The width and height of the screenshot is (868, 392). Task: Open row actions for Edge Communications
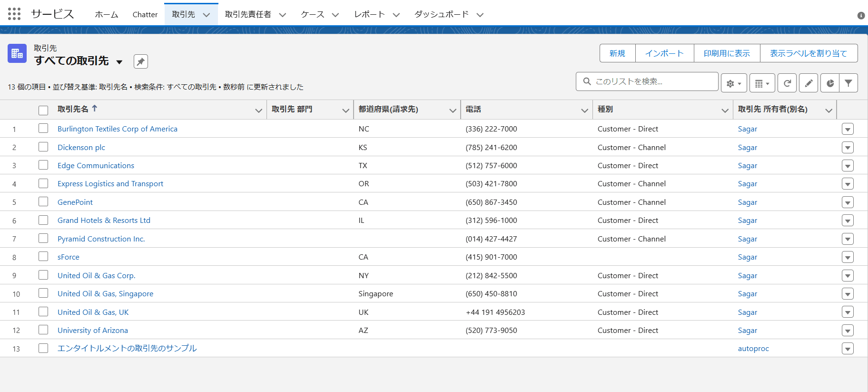848,166
